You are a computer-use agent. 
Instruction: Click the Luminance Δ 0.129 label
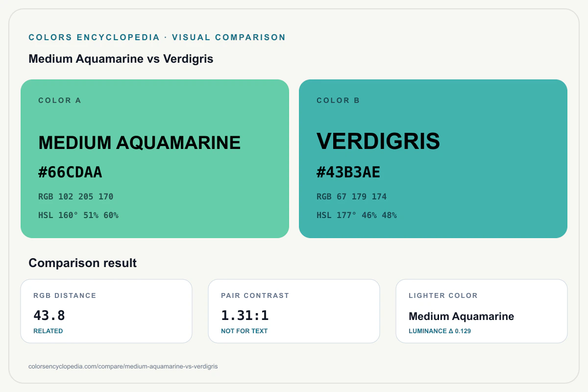coord(440,331)
